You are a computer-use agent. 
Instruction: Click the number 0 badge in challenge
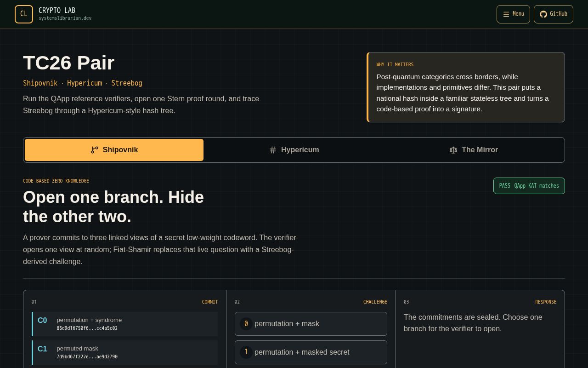(x=246, y=324)
